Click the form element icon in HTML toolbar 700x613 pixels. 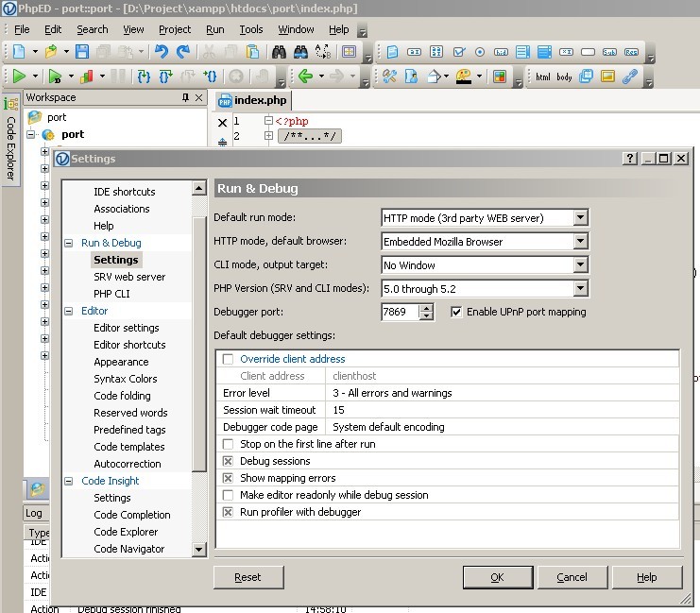[x=392, y=52]
